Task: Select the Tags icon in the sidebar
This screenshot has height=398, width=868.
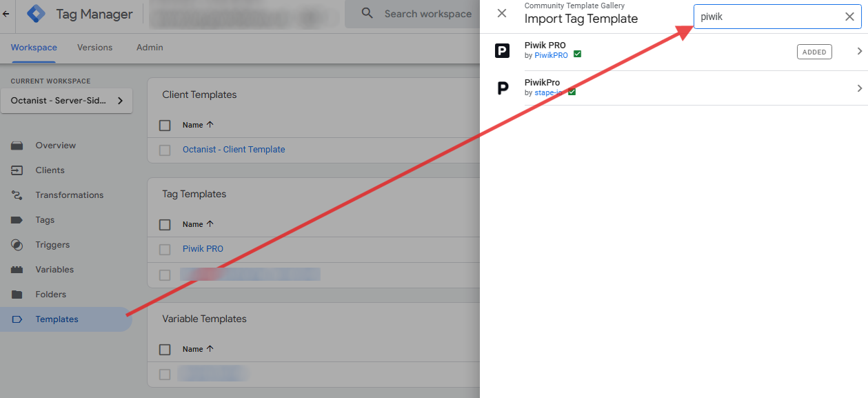Action: coord(22,219)
